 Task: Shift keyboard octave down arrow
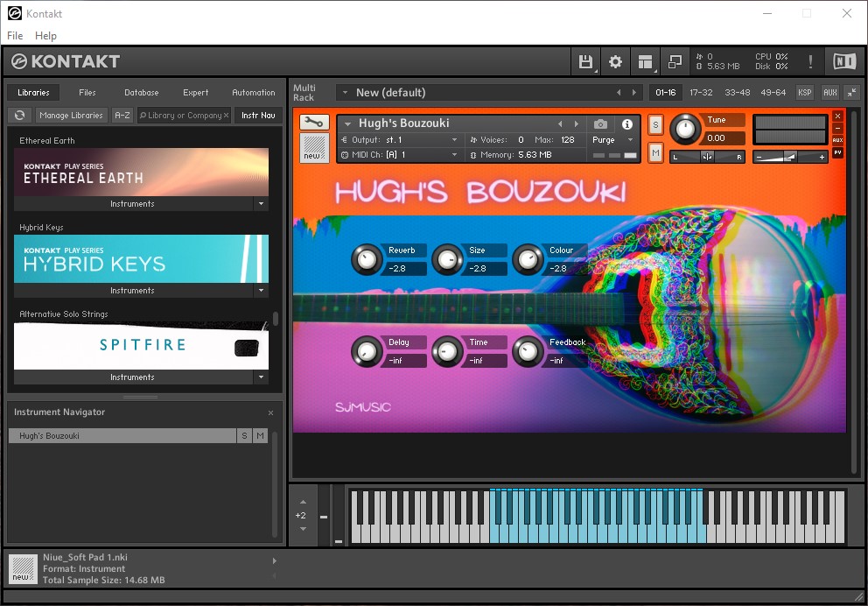pos(303,529)
